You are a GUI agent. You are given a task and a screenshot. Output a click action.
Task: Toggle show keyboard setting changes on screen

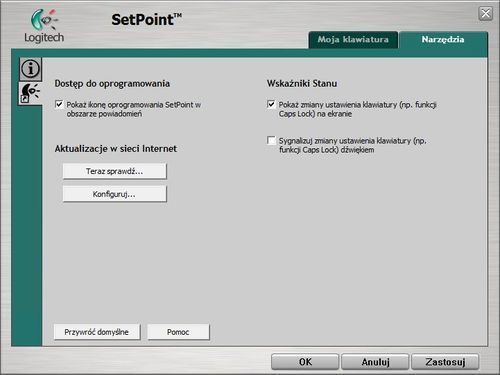[x=271, y=104]
